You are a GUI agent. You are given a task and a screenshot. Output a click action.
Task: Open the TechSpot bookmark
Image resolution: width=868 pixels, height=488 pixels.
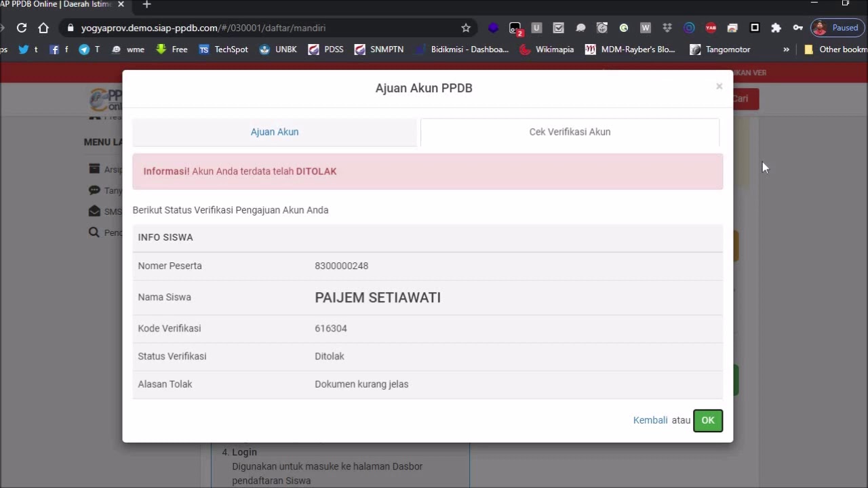[x=223, y=49]
